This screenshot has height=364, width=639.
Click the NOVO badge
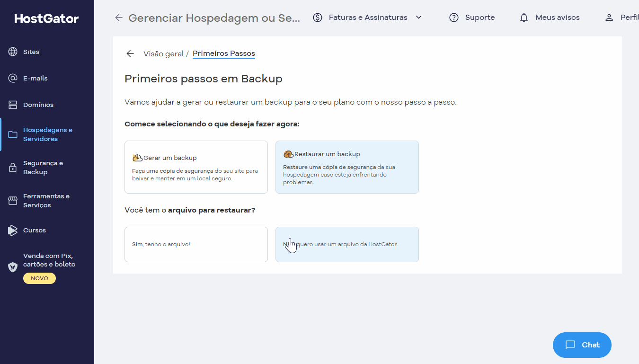pyautogui.click(x=39, y=278)
